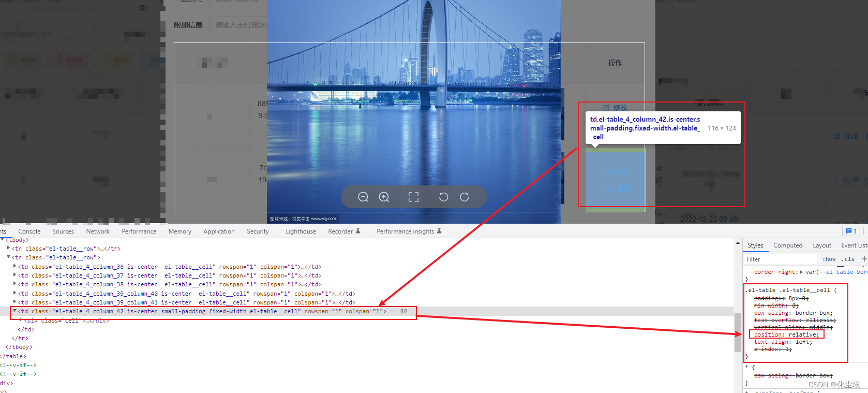Collapse the selected column_42 td node

point(14,311)
